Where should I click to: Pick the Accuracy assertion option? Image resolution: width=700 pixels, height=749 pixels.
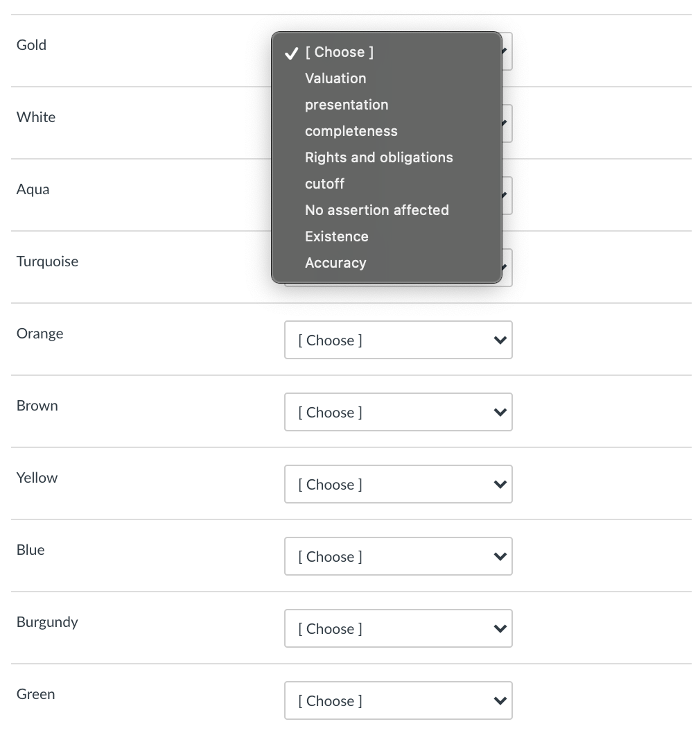[x=335, y=263]
